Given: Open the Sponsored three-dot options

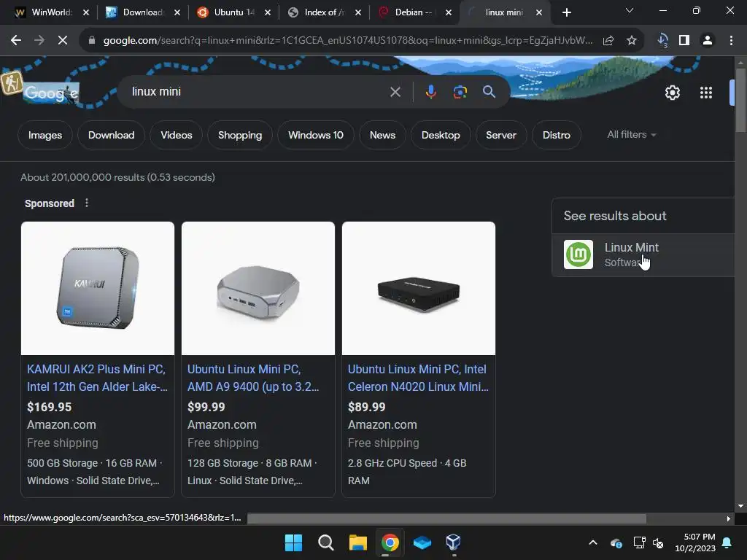Looking at the screenshot, I should point(86,203).
